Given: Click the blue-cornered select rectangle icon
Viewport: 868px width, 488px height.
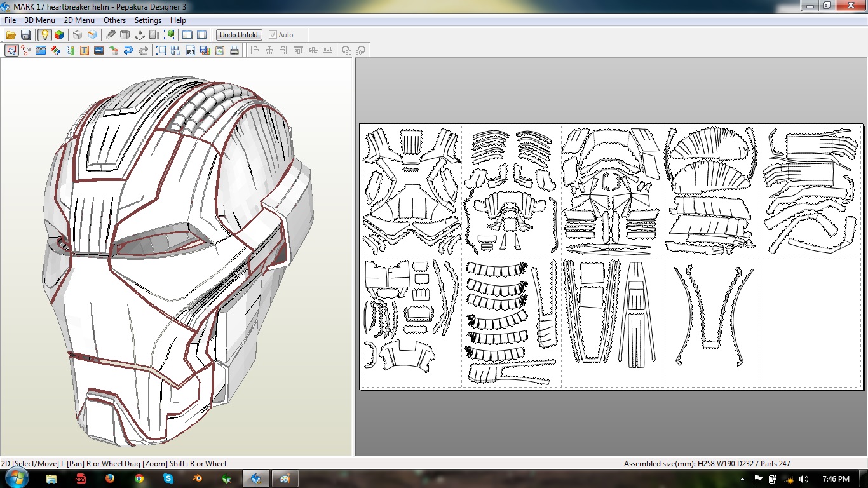Looking at the screenshot, I should [161, 50].
